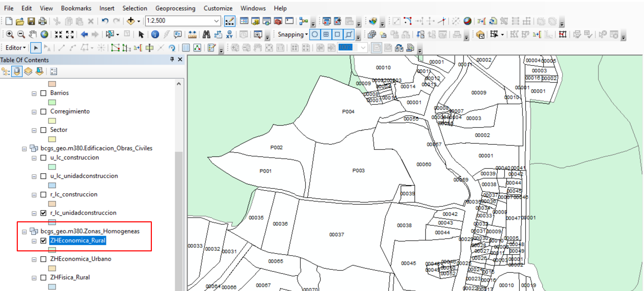The height and width of the screenshot is (291, 644).
Task: Click the Undo arrow icon
Action: click(105, 21)
